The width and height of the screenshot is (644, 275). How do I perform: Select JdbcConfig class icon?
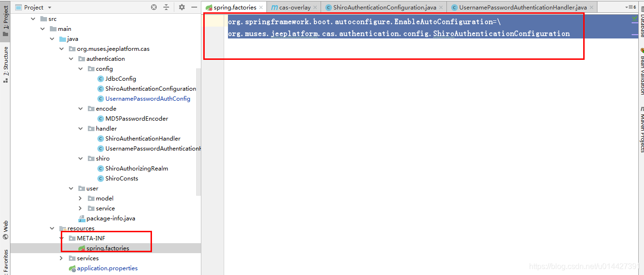tap(101, 79)
